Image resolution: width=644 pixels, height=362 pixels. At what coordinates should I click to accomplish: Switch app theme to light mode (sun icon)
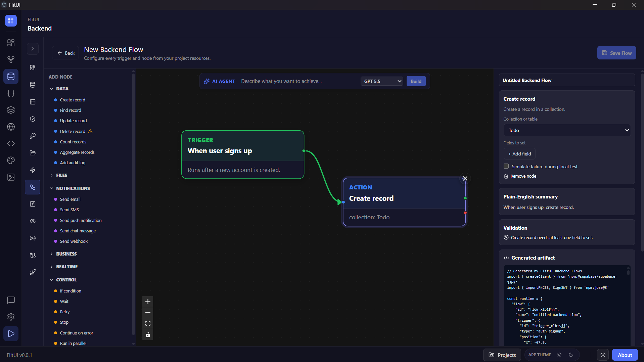(x=559, y=355)
